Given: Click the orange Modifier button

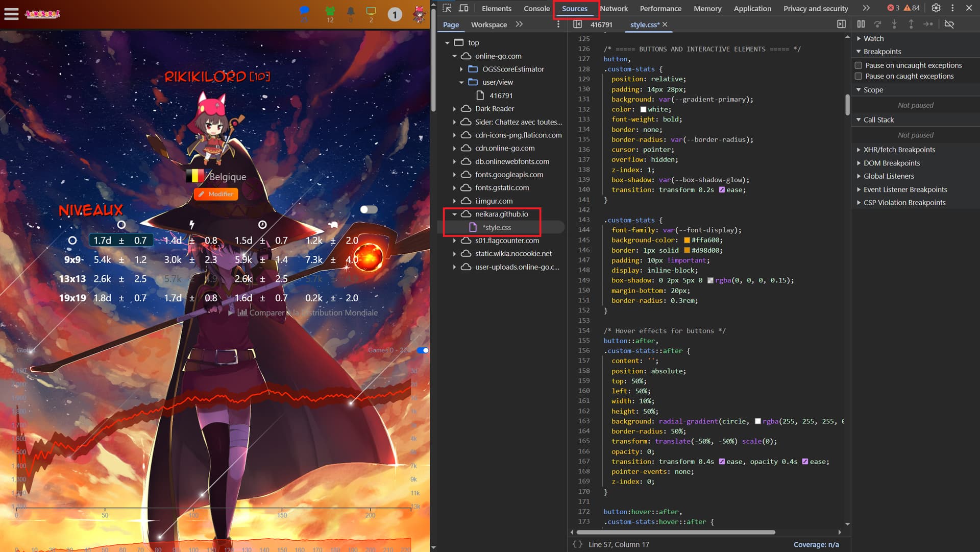Looking at the screenshot, I should tap(216, 194).
